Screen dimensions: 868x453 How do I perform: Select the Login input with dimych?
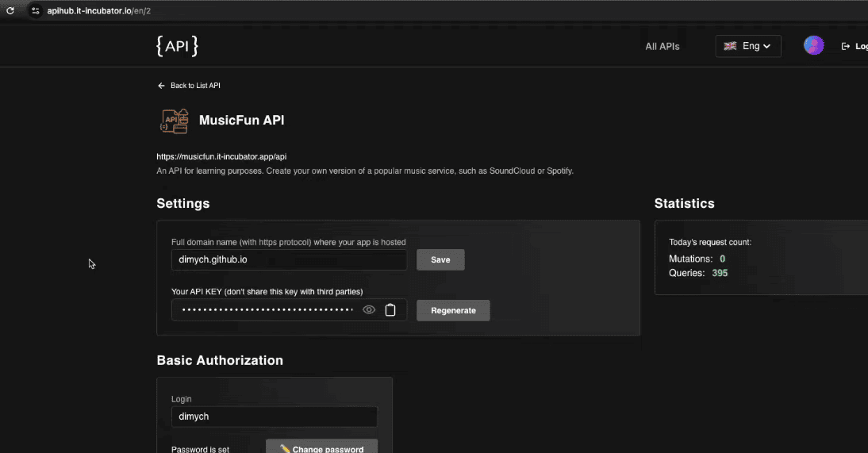tap(274, 417)
